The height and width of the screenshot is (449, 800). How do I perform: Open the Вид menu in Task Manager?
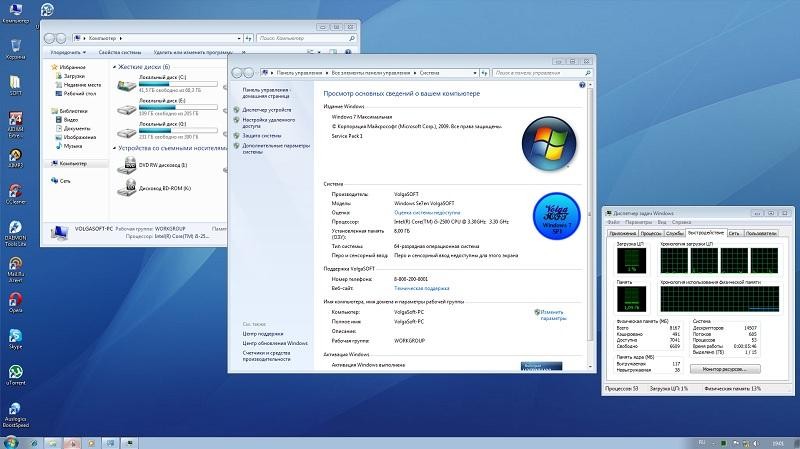(x=662, y=222)
